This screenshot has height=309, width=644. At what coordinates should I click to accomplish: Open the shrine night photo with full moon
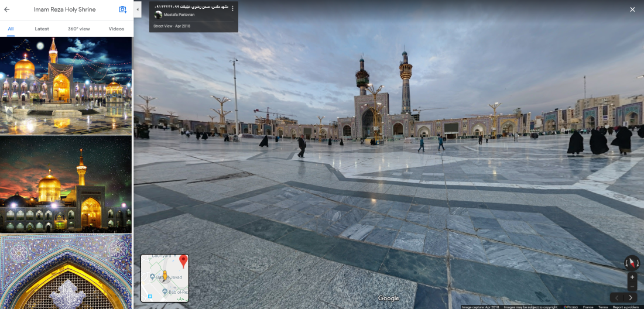pos(66,86)
